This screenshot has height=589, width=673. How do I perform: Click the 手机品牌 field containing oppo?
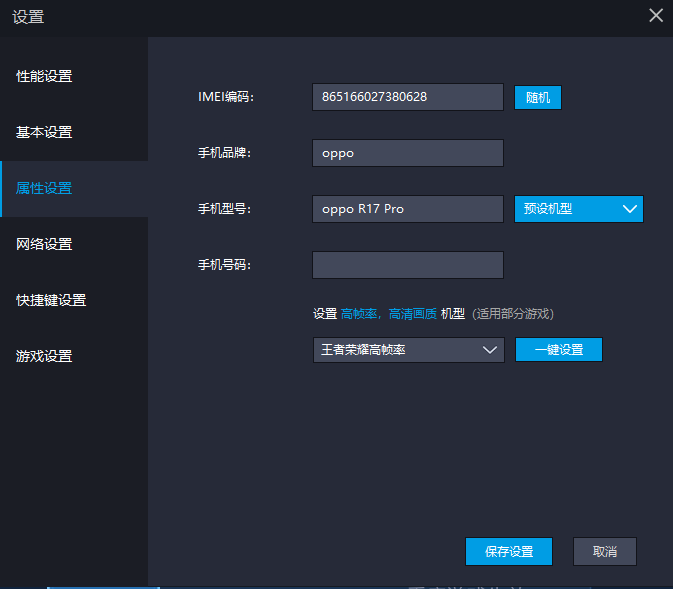click(x=407, y=153)
